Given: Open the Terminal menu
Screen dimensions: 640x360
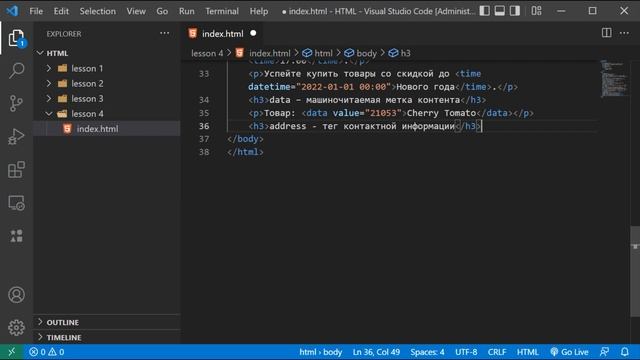Looking at the screenshot, I should (x=222, y=11).
